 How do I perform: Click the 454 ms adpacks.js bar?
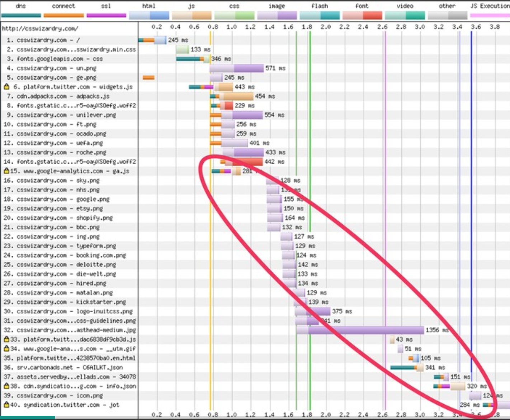[x=232, y=96]
